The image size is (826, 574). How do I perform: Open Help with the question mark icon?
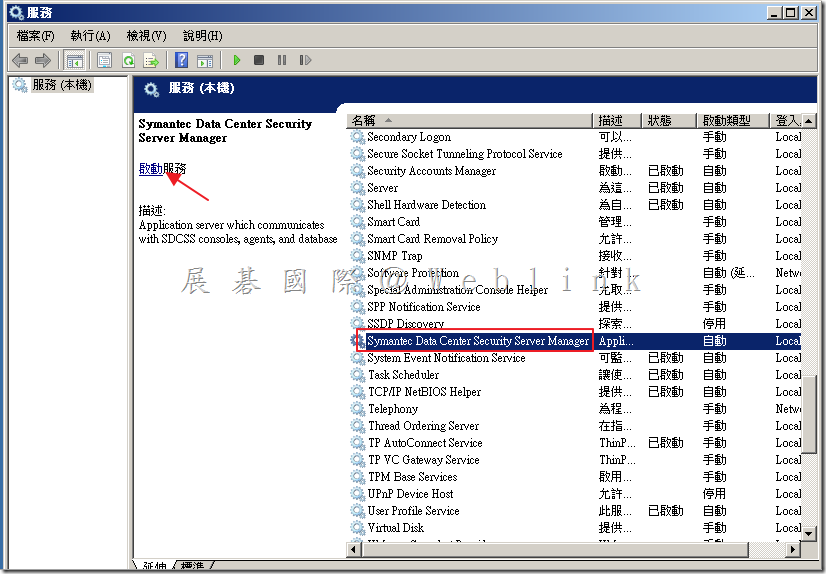pos(182,60)
